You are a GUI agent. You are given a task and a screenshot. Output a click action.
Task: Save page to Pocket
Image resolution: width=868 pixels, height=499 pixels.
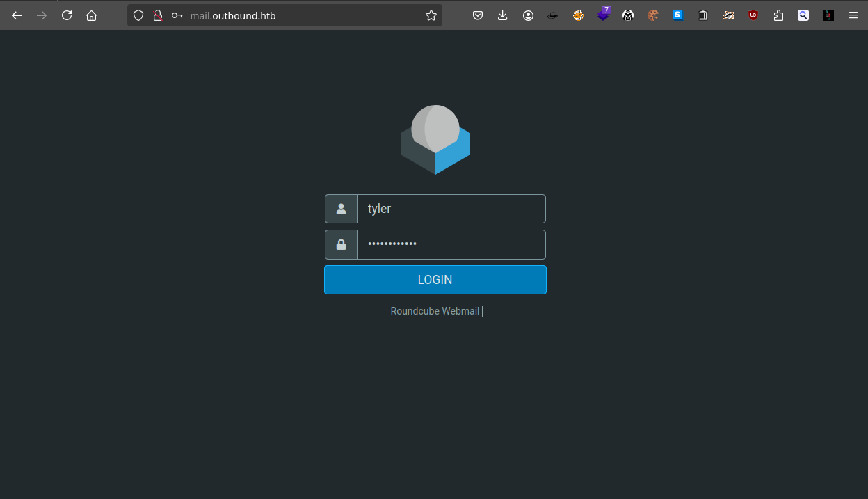478,15
